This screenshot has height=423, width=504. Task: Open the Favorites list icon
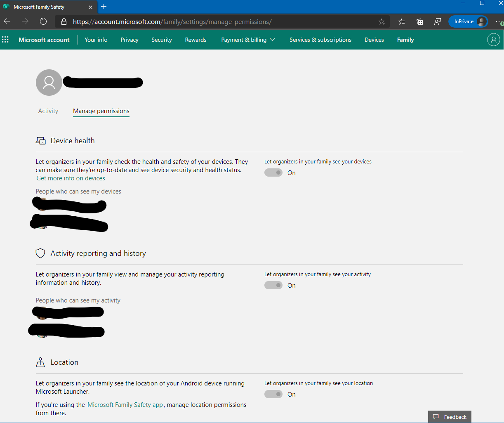pyautogui.click(x=401, y=21)
